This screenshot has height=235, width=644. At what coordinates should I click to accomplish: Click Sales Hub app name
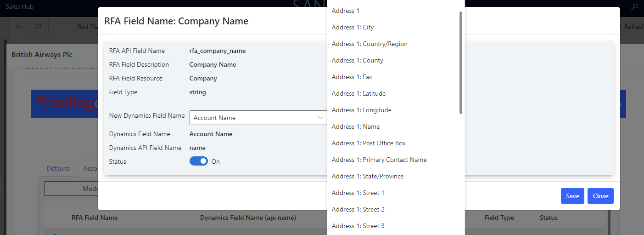click(19, 6)
